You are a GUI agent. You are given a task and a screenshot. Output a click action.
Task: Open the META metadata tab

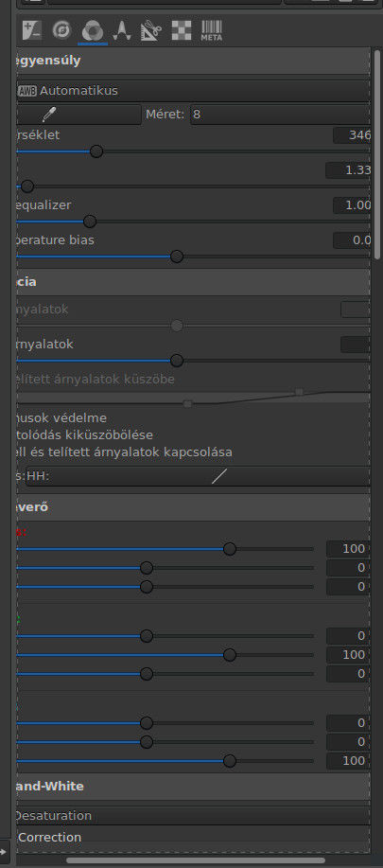pyautogui.click(x=211, y=30)
